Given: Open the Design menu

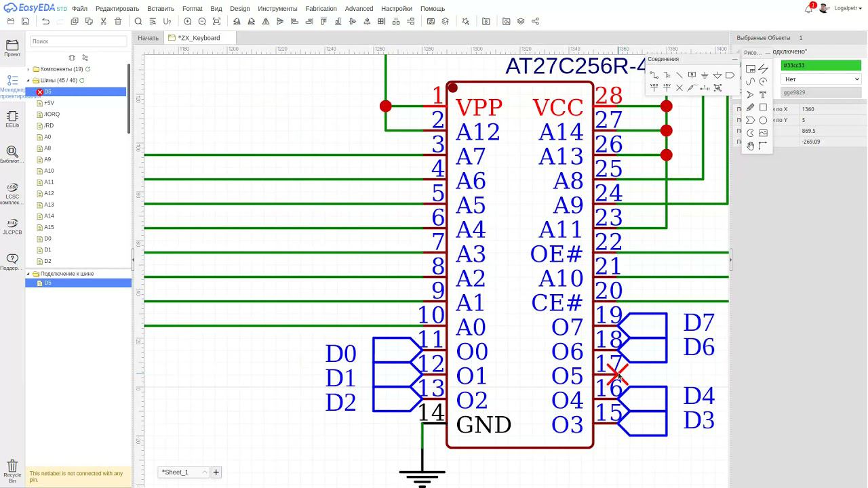Looking at the screenshot, I should 239,9.
